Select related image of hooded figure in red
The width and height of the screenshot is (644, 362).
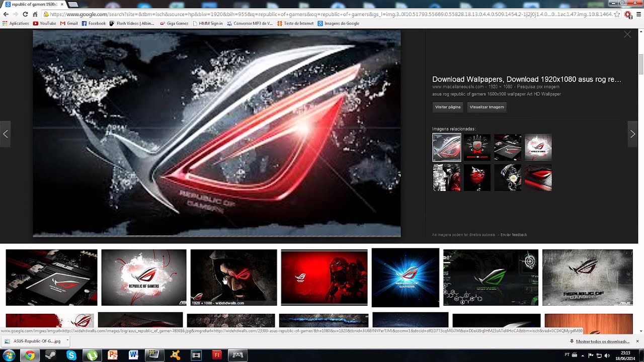click(447, 177)
